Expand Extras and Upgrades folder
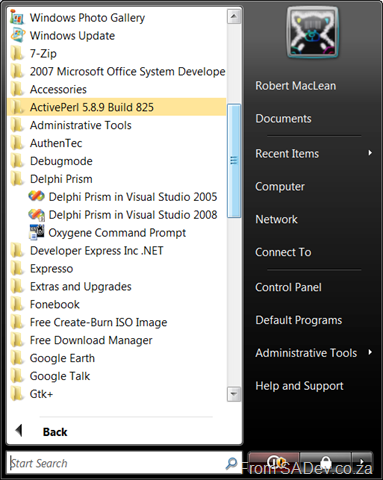This screenshot has width=383, height=480. click(x=116, y=287)
